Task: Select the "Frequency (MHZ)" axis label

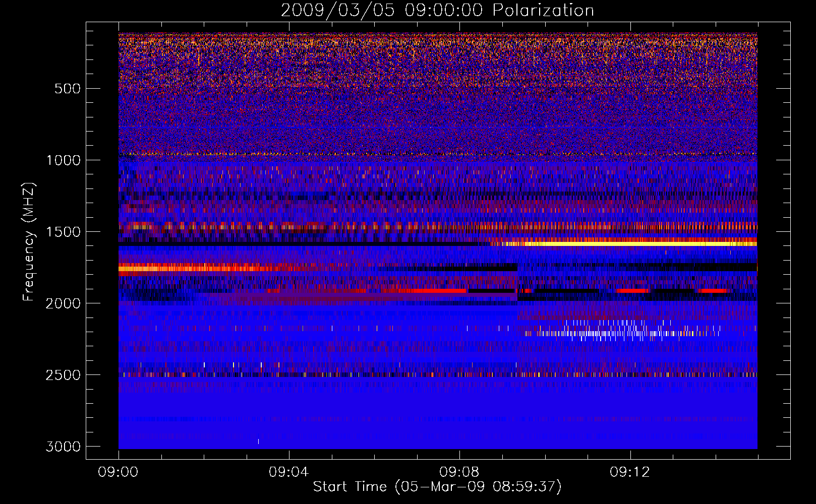Action: (29, 242)
